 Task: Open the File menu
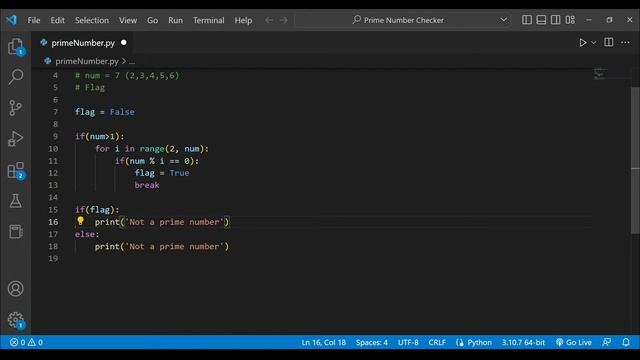coord(34,20)
